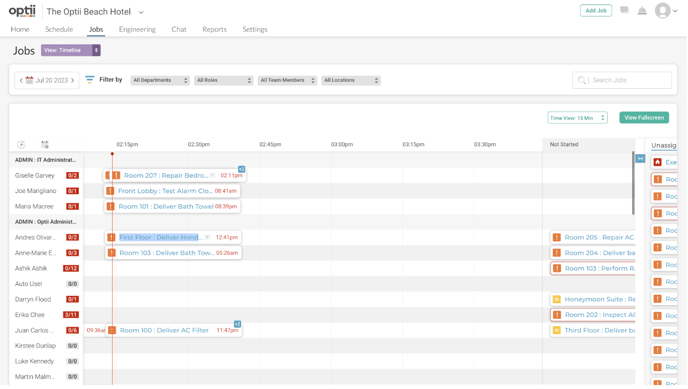Click the filter lines icon
This screenshot has height=389, width=688.
point(90,79)
